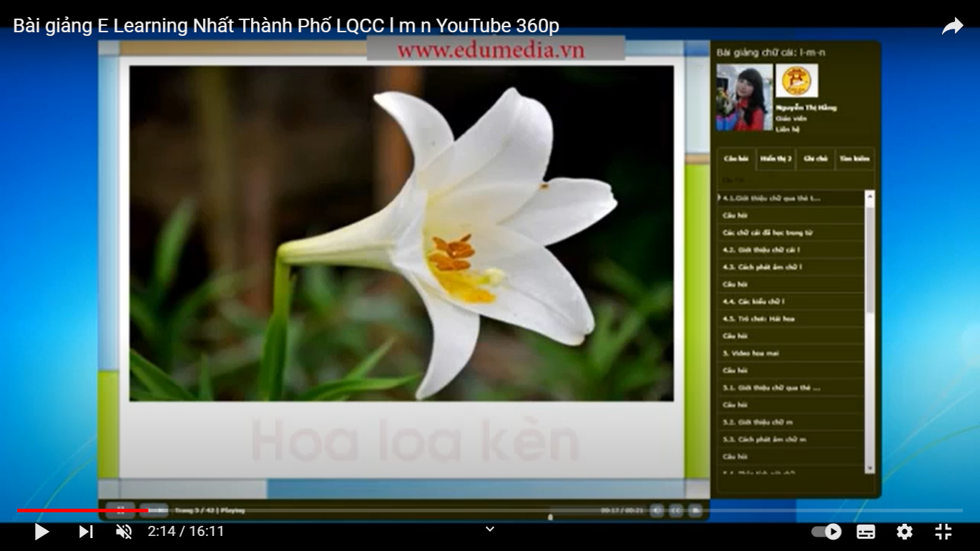Click the teacher's profile photo
Screen dimensions: 980x551
[x=745, y=97]
